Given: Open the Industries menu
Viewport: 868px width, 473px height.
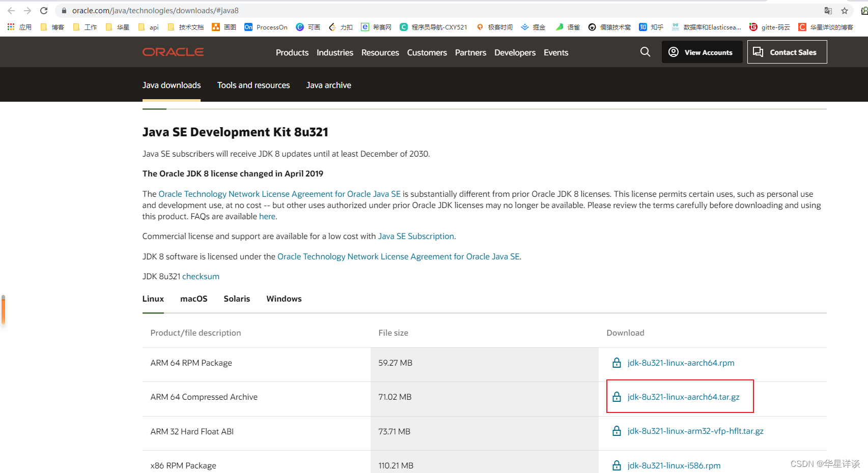Looking at the screenshot, I should pos(335,52).
